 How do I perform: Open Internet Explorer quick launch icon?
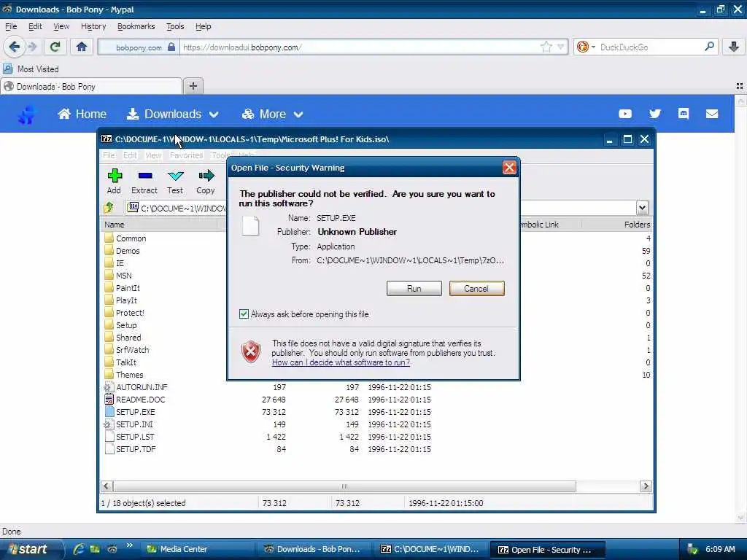pyautogui.click(x=79, y=549)
